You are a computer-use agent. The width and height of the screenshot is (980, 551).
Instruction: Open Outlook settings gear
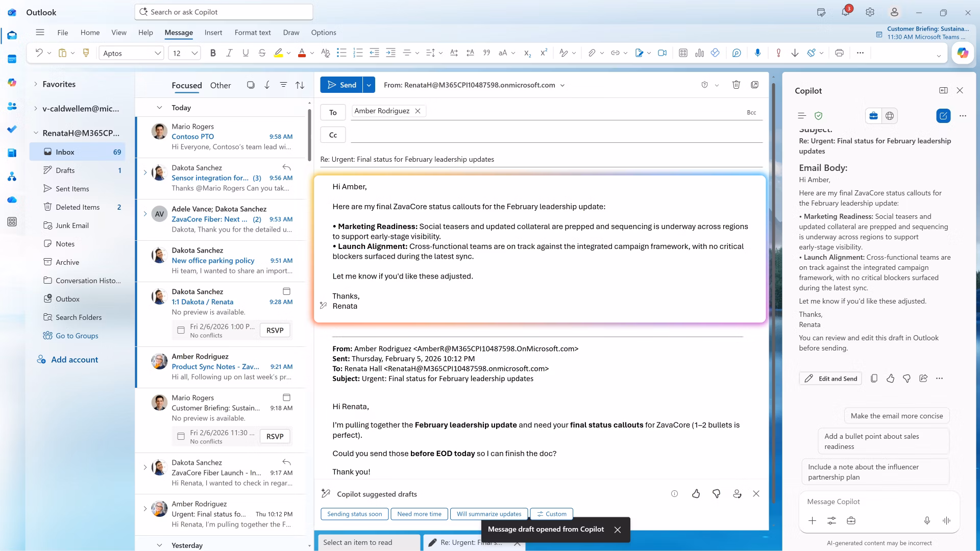870,12
